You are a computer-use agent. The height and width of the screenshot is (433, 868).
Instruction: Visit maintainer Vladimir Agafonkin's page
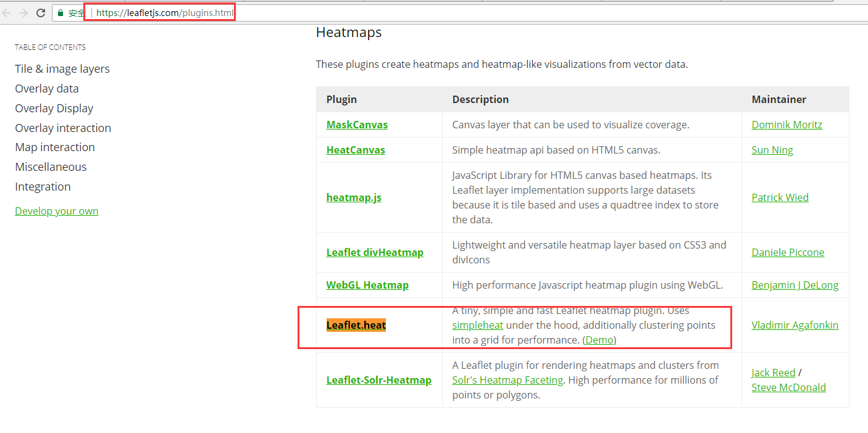pyautogui.click(x=795, y=325)
